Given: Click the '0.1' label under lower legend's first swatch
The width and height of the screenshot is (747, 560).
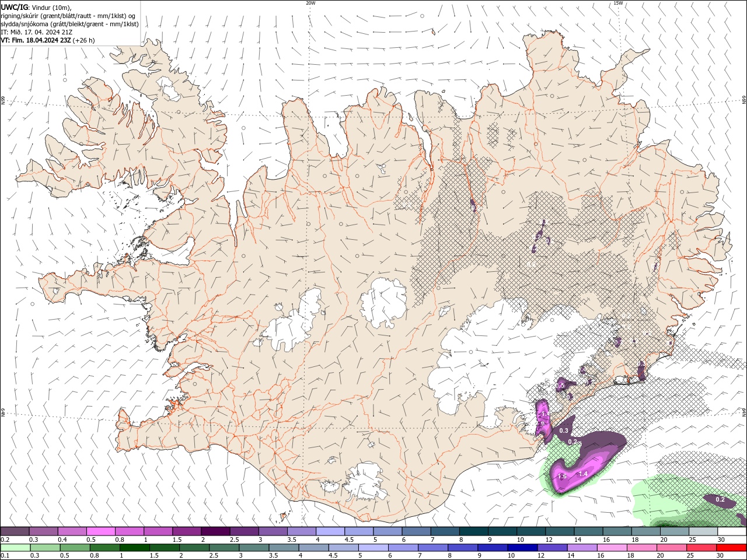Looking at the screenshot, I should tap(5, 555).
